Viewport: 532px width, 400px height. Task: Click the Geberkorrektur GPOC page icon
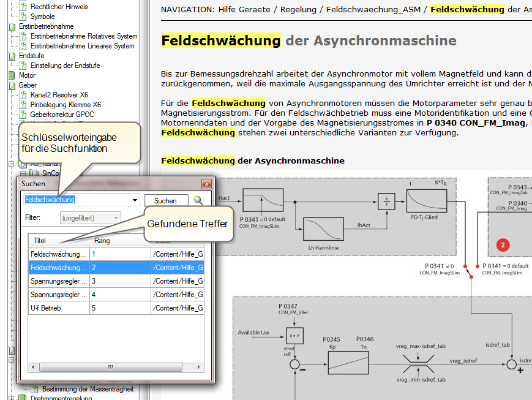point(24,115)
